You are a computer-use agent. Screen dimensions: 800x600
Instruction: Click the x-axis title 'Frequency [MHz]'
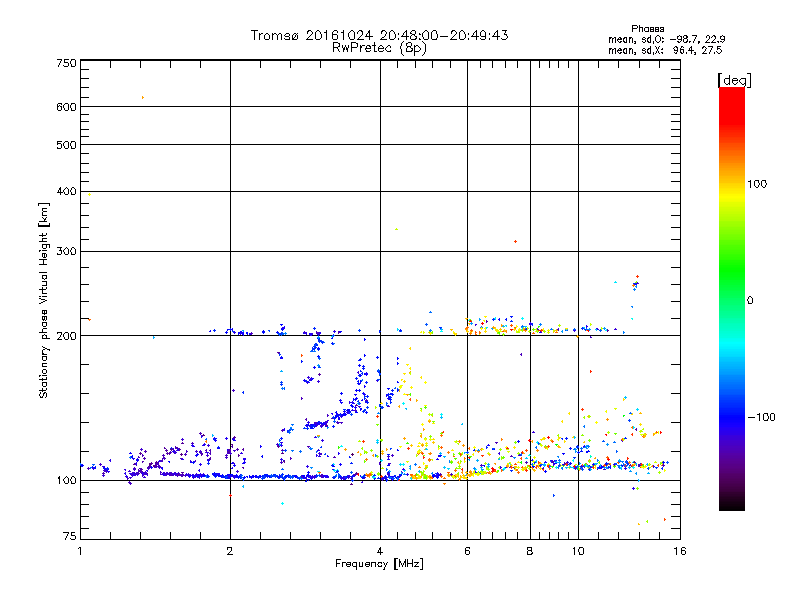[379, 564]
